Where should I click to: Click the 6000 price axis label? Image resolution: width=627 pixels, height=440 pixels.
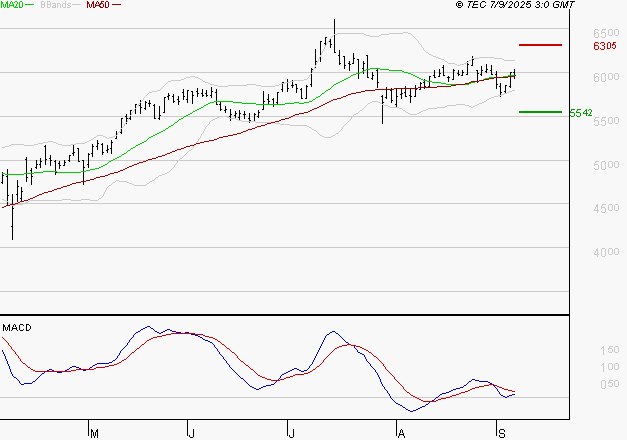point(605,77)
